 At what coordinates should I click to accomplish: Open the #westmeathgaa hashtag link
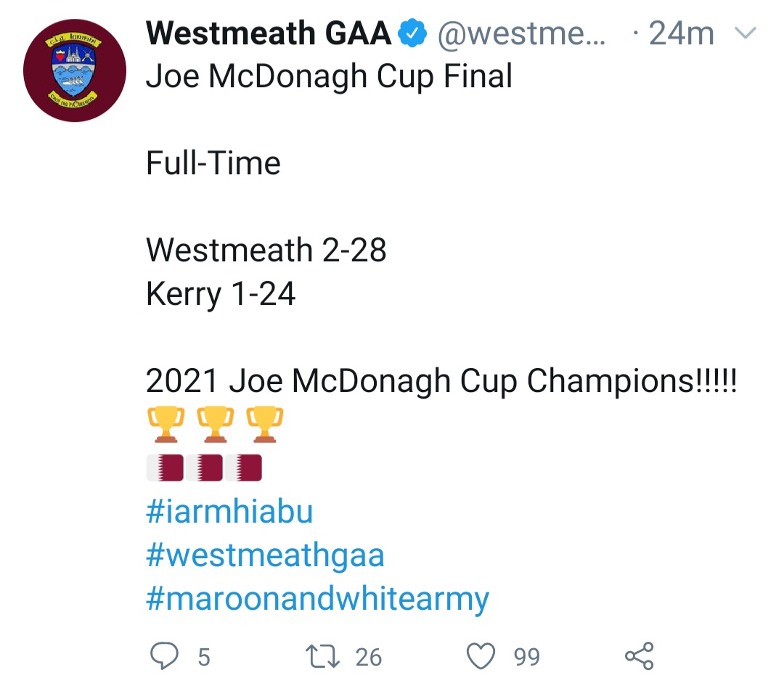click(265, 555)
